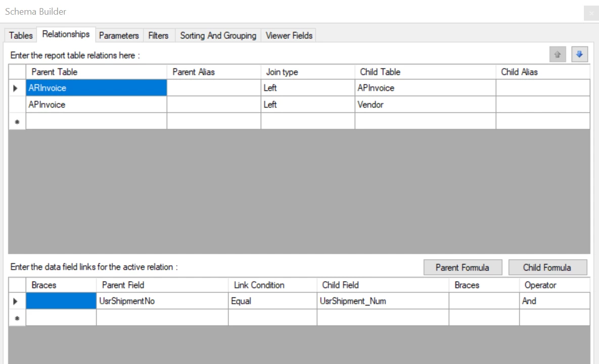The height and width of the screenshot is (364, 599).
Task: Open the Parameters tab
Action: click(119, 35)
